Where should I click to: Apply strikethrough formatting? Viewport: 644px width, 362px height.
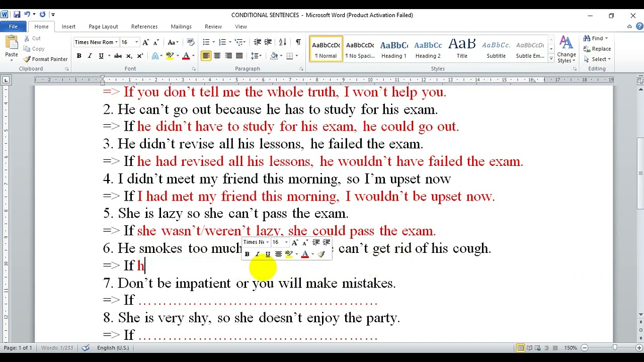(x=118, y=56)
